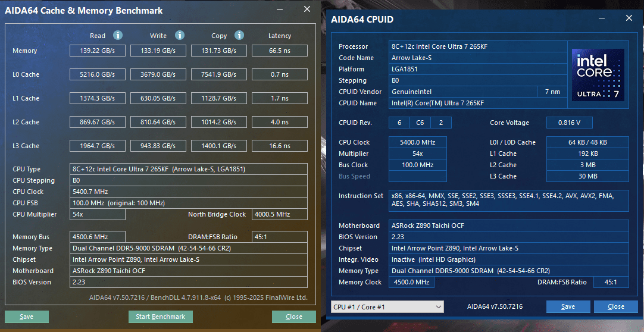
Task: Click Save in the Benchmark window
Action: coord(27,317)
